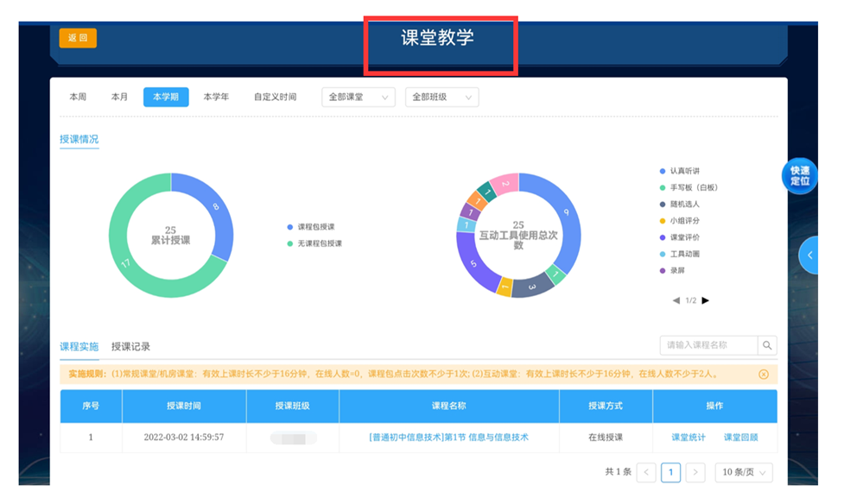The height and width of the screenshot is (504, 863).
Task: Toggle 小组评分 legend item
Action: pyautogui.click(x=680, y=220)
